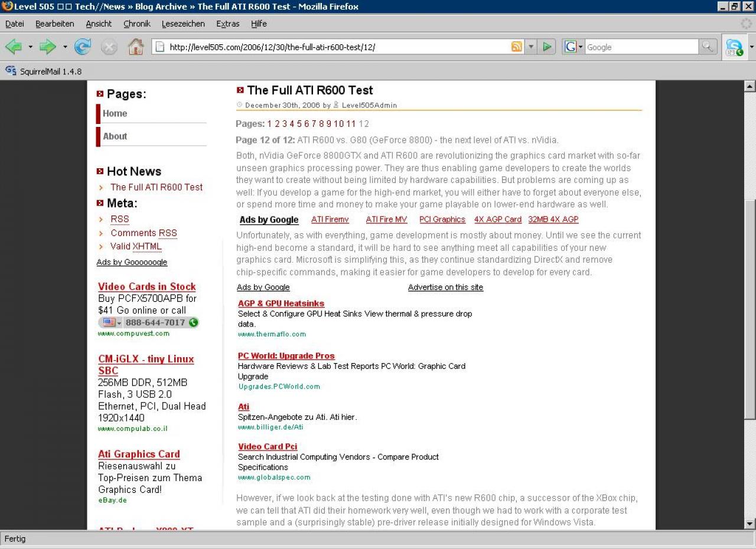
Task: Open the Comments RSS link
Action: [x=144, y=233]
